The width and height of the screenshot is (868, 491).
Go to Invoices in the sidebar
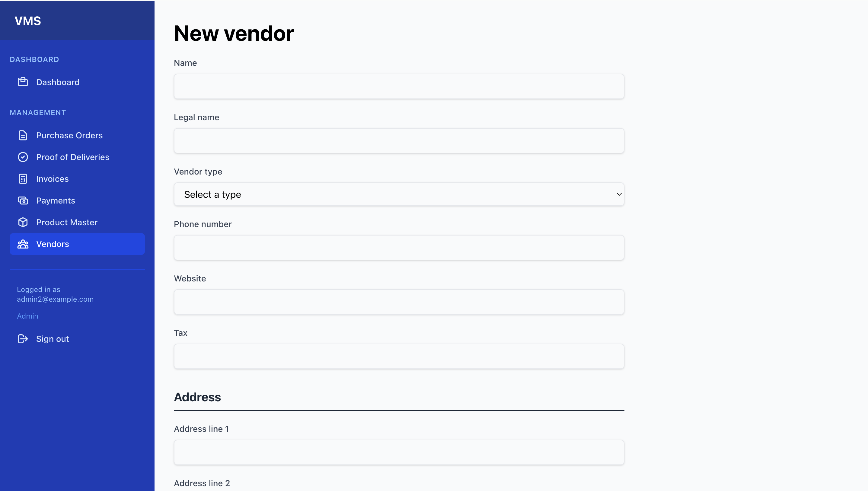(x=52, y=179)
